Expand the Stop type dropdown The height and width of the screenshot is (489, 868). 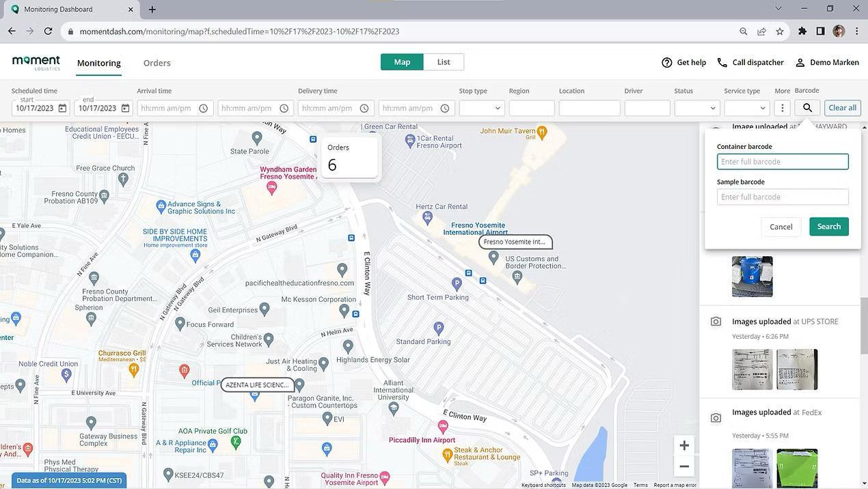pos(482,108)
